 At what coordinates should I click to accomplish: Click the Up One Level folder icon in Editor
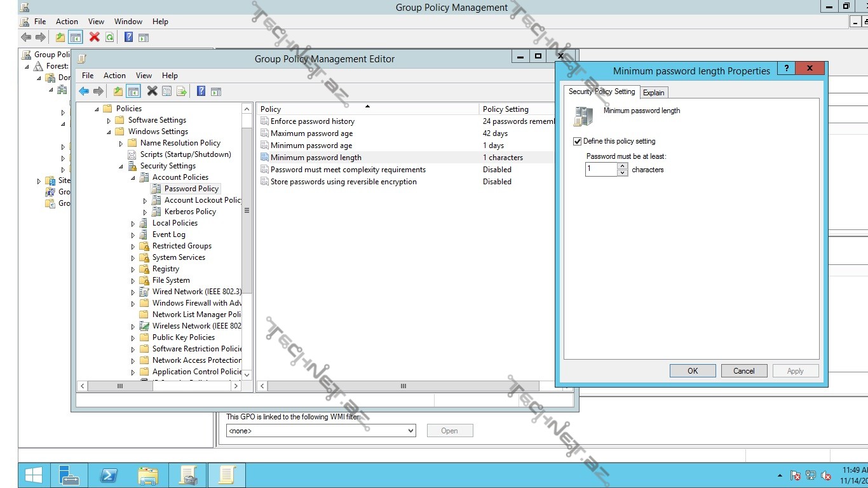[118, 91]
